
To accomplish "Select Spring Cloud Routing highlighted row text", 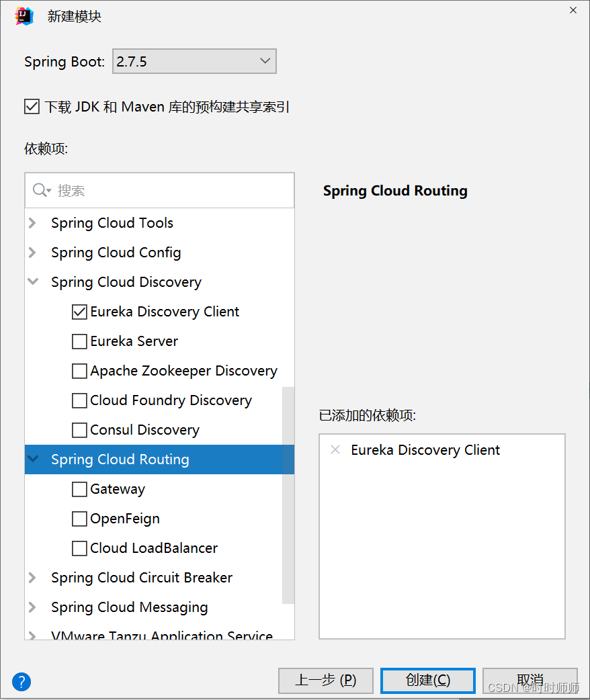I will click(120, 460).
